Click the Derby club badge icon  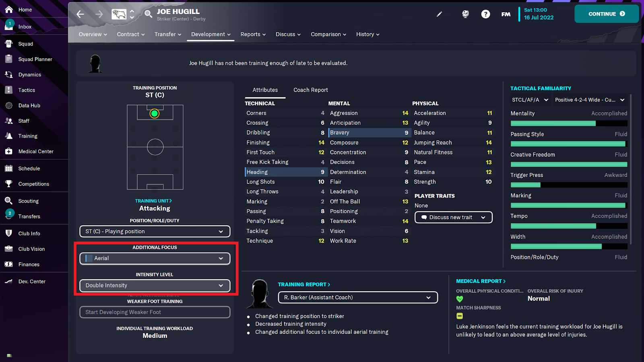(119, 14)
